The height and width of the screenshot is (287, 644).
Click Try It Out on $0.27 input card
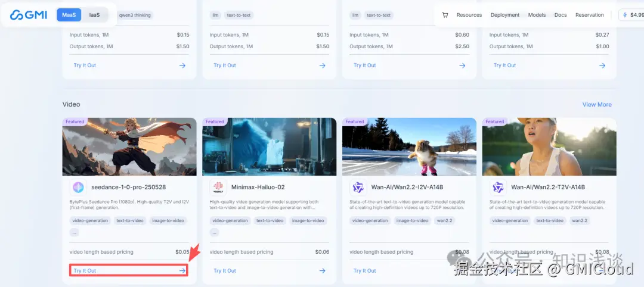505,65
